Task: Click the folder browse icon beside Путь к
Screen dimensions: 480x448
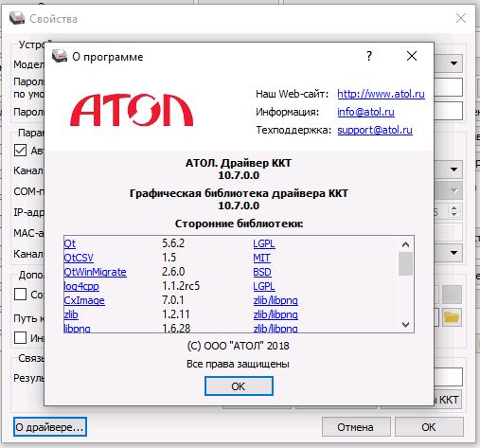Action: click(x=452, y=316)
